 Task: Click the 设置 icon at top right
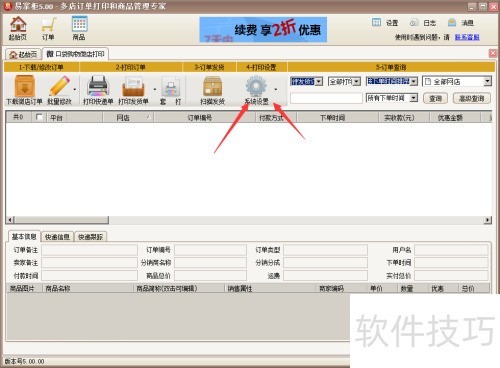pyautogui.click(x=376, y=23)
